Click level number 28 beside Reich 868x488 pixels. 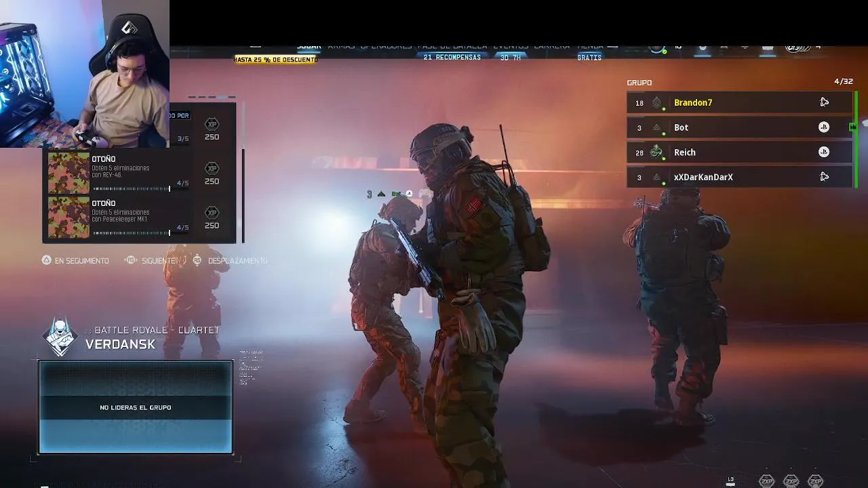click(x=639, y=152)
